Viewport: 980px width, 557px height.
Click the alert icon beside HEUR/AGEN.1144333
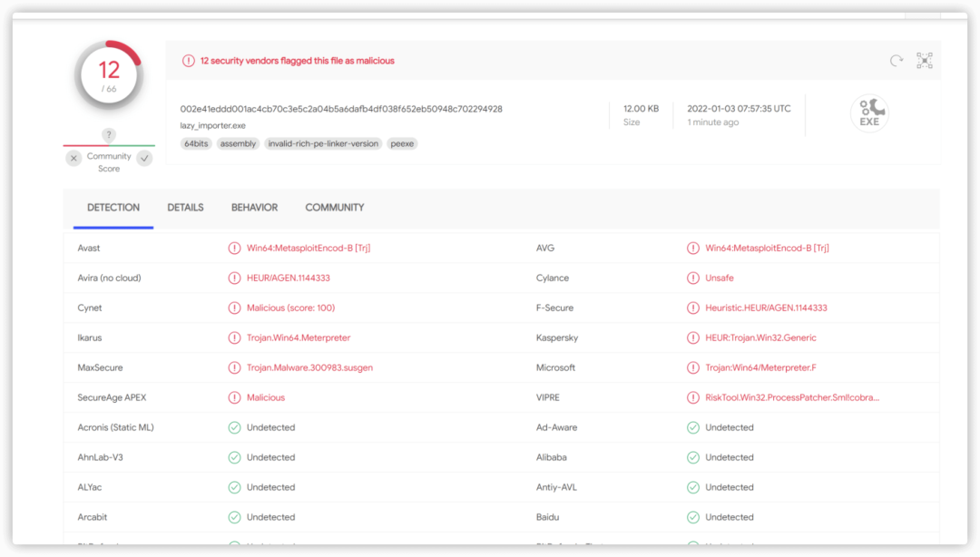tap(234, 278)
